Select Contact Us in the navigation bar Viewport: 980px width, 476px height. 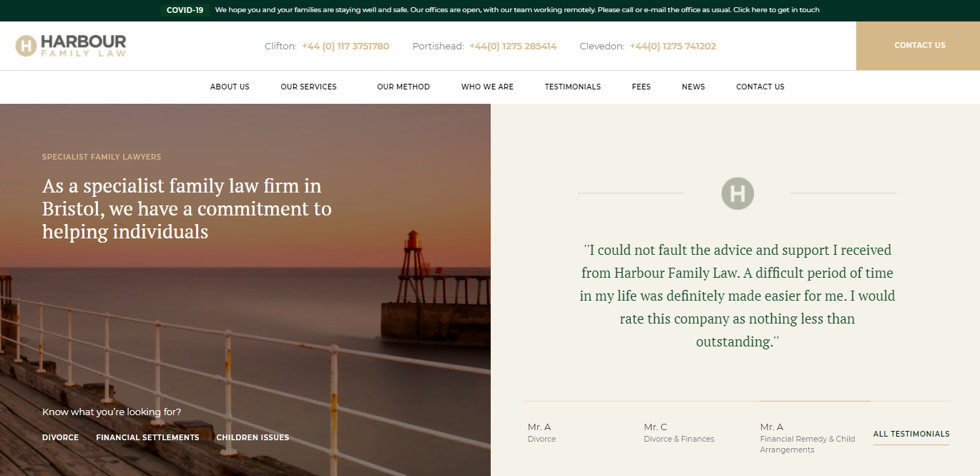tap(760, 87)
